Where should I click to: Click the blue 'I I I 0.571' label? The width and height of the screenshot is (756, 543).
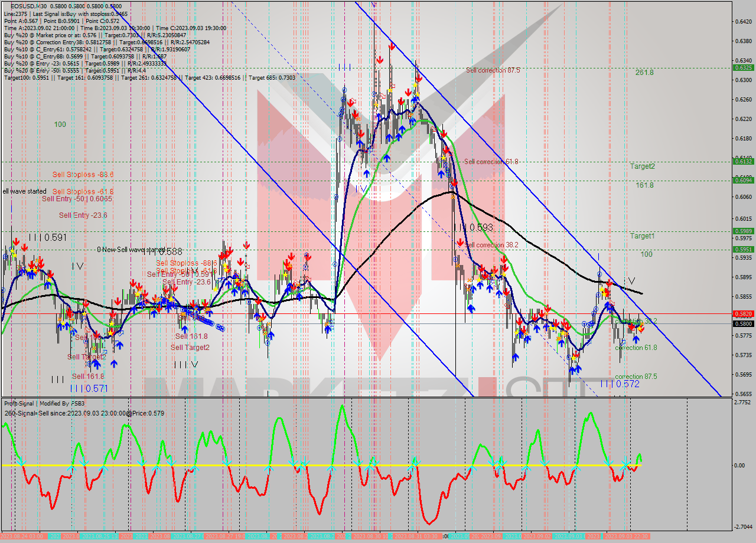tap(89, 388)
